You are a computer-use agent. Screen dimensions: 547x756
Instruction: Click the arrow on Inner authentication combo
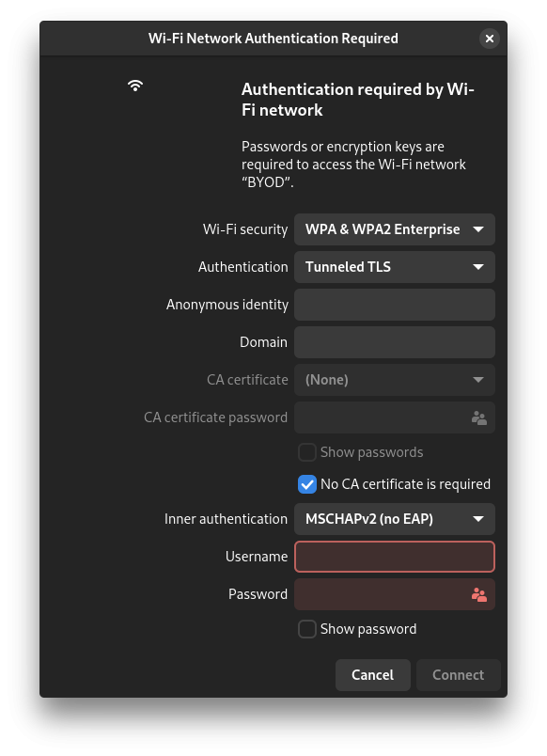click(478, 519)
